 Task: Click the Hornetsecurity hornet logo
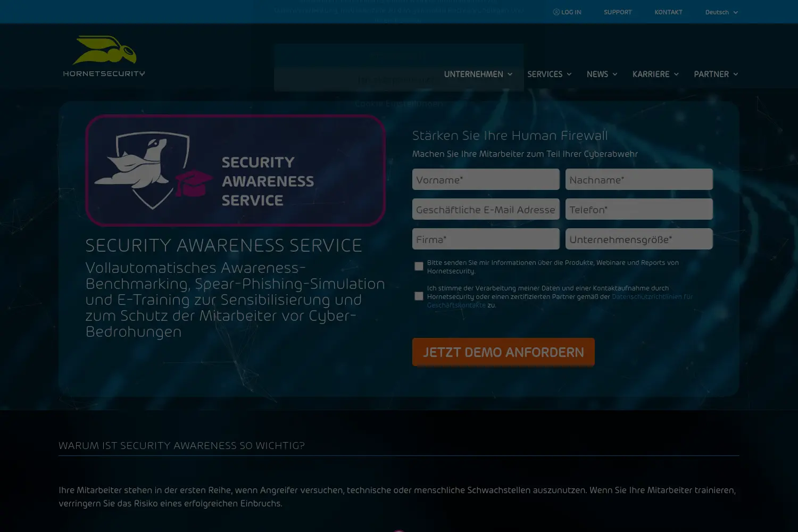[104, 56]
